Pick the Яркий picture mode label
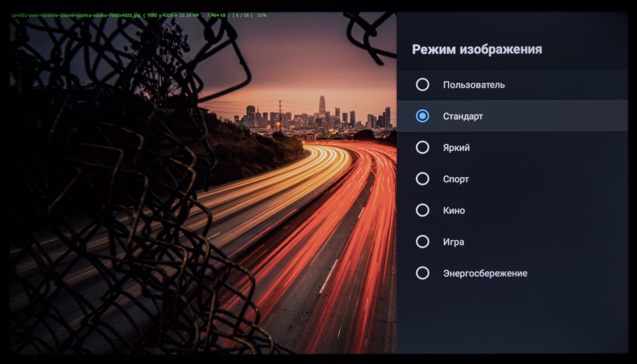Viewport: 637px width, 364px height. point(456,148)
